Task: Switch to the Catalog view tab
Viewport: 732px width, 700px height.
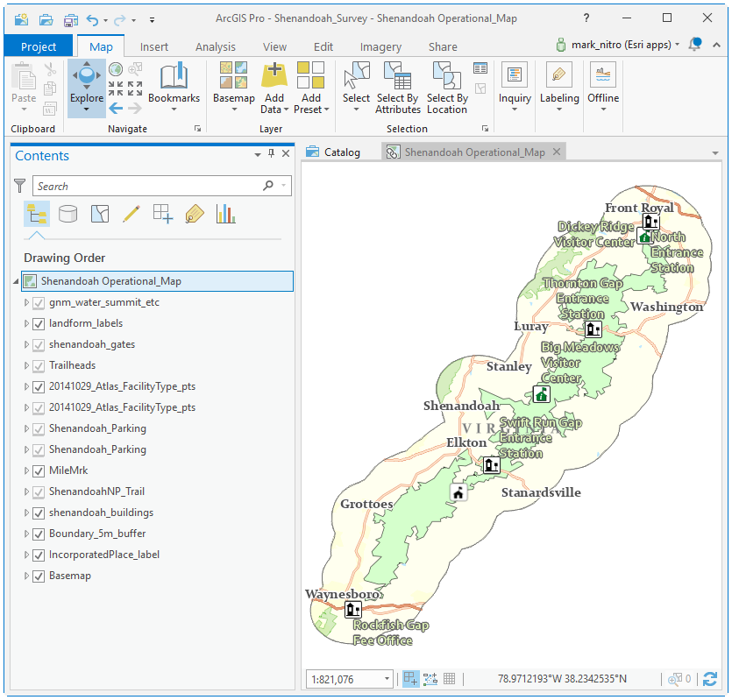Action: pos(333,152)
